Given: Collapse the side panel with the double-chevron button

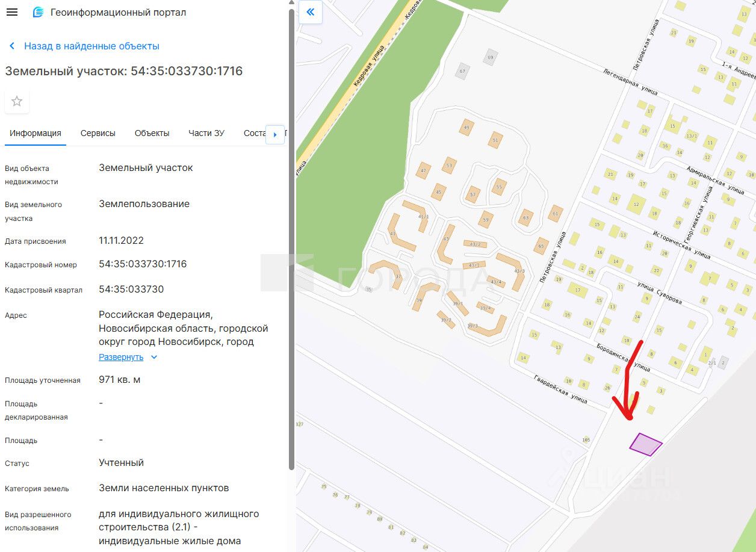Looking at the screenshot, I should (311, 12).
